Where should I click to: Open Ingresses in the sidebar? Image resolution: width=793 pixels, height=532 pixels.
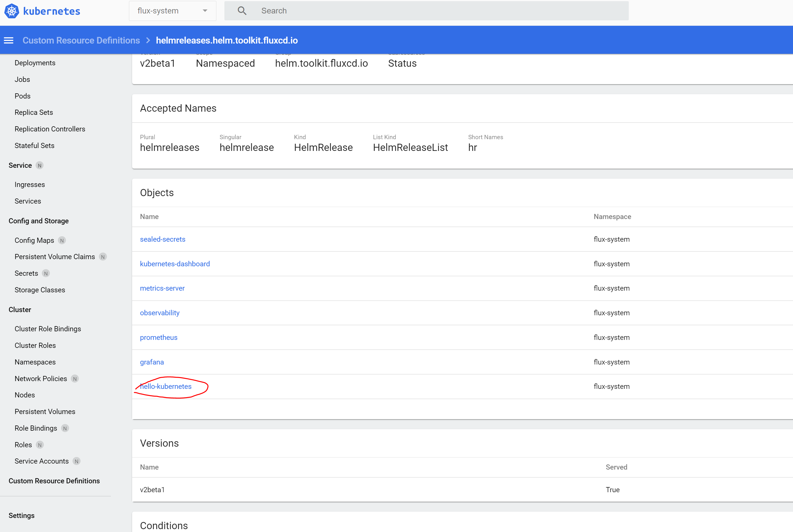coord(30,185)
